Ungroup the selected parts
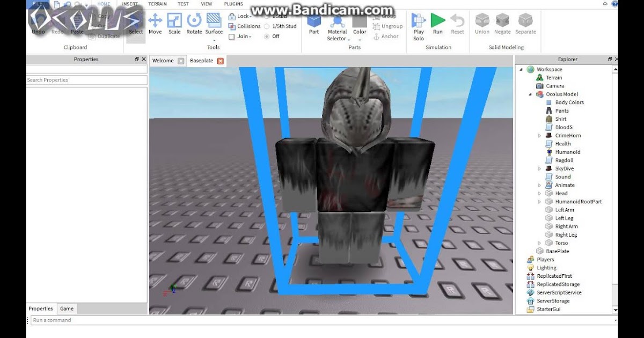 (x=387, y=26)
